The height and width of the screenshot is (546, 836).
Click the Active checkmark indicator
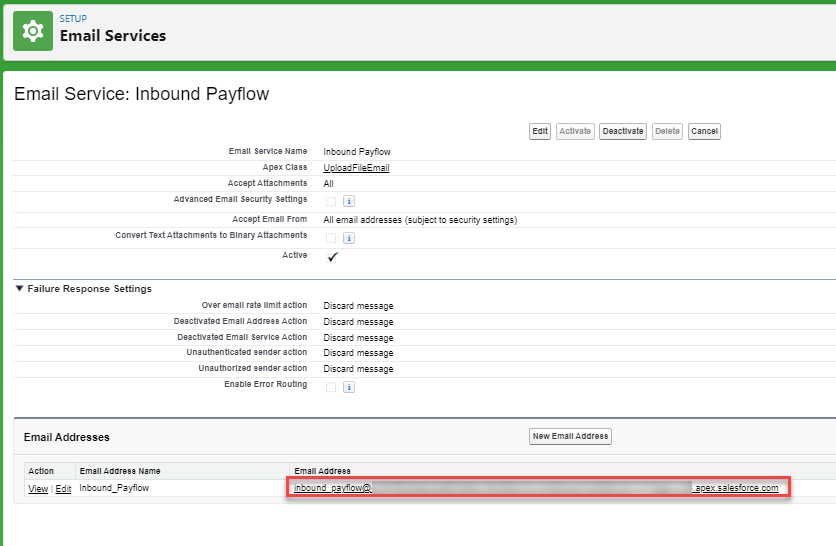coord(332,257)
